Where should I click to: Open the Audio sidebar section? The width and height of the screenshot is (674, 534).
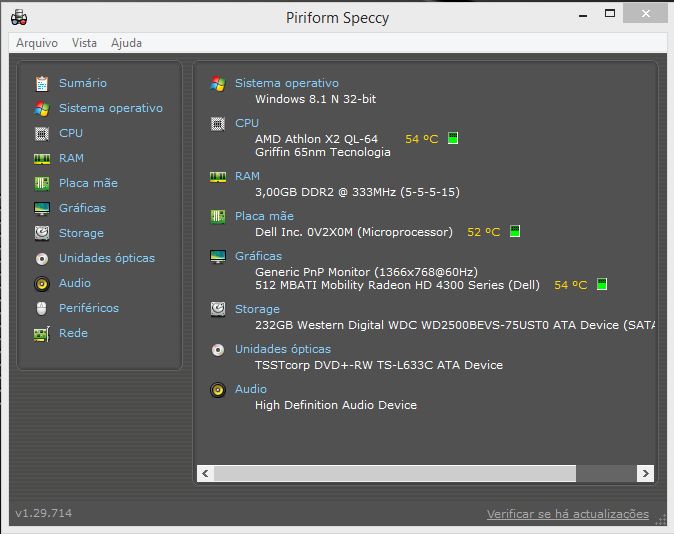tap(75, 283)
